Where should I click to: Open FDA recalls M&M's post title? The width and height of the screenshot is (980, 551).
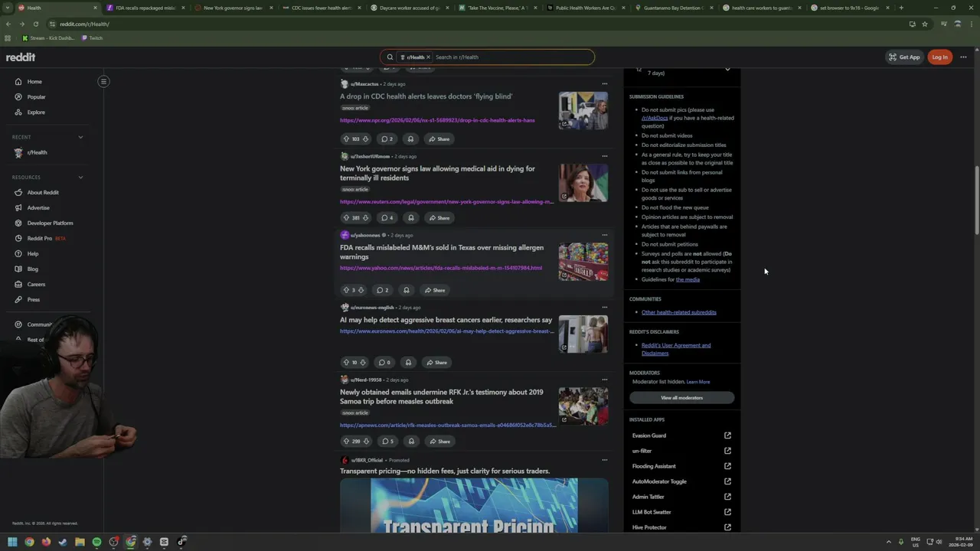click(442, 252)
